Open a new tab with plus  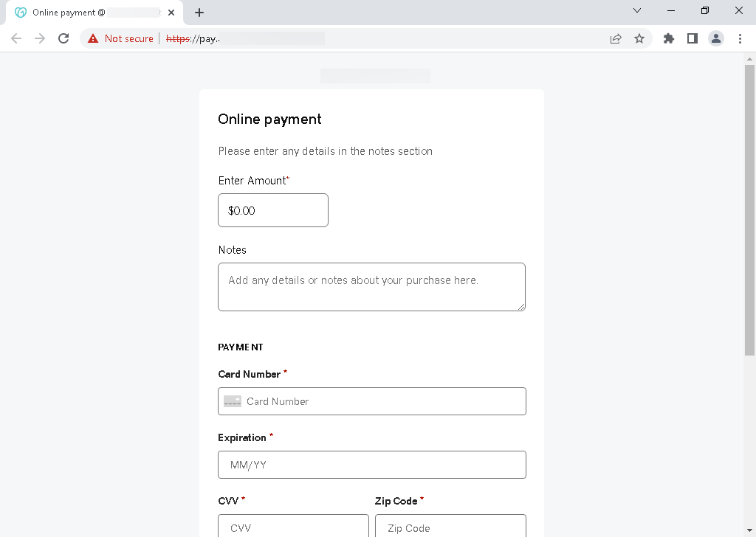pos(199,13)
